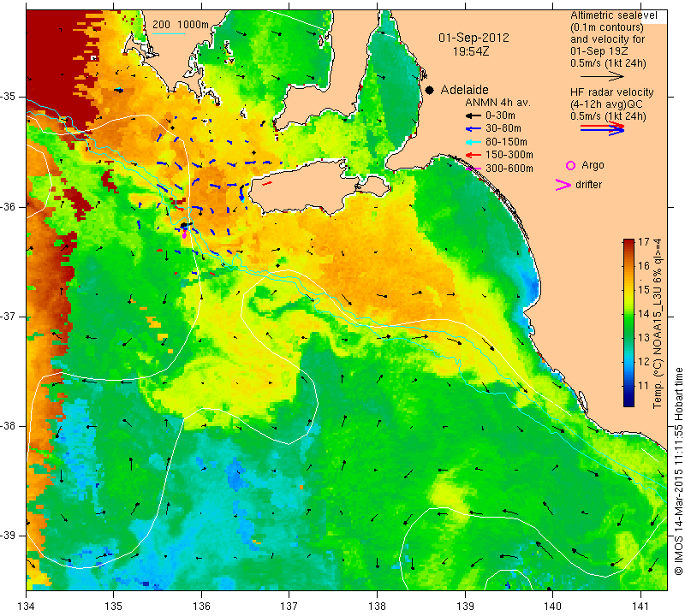Click the drifter legend label
685x616 pixels.
pyautogui.click(x=588, y=185)
